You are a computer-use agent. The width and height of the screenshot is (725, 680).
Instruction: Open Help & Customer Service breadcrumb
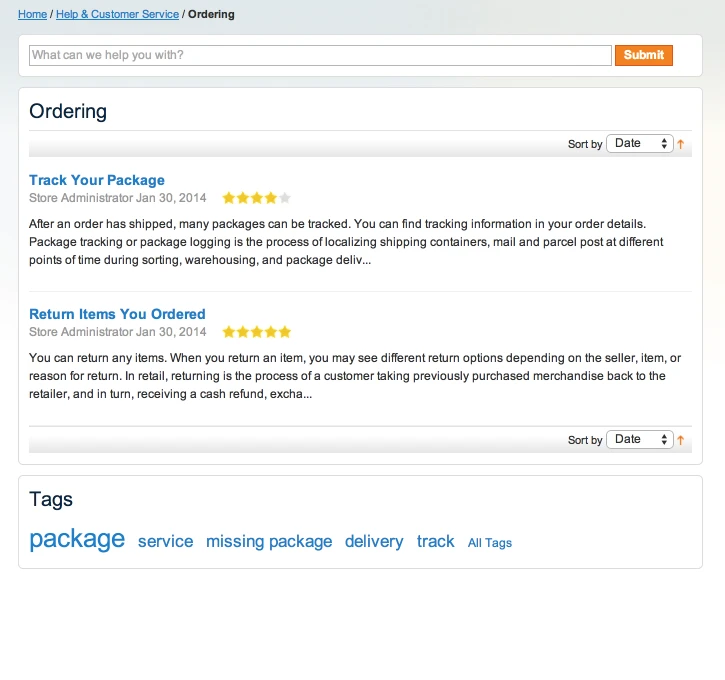tap(117, 15)
